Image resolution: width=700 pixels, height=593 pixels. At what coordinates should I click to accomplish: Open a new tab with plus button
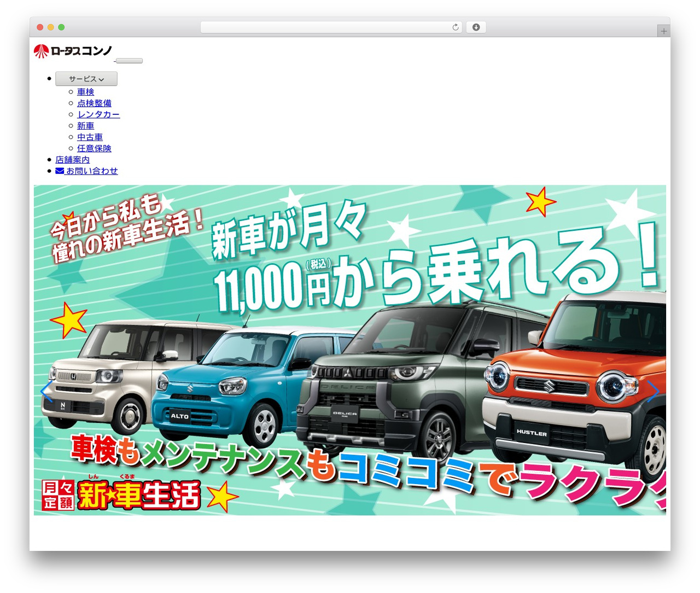point(664,31)
